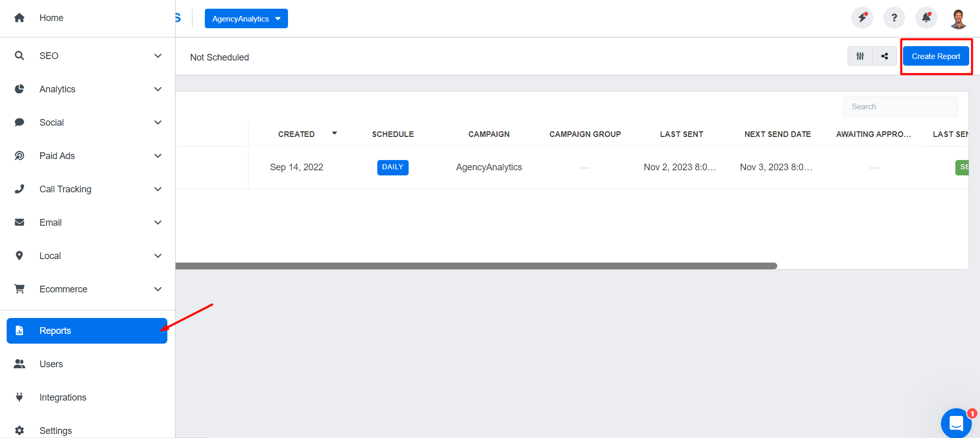The width and height of the screenshot is (980, 438).
Task: Expand the Ecommerce menu chevron
Action: (158, 289)
